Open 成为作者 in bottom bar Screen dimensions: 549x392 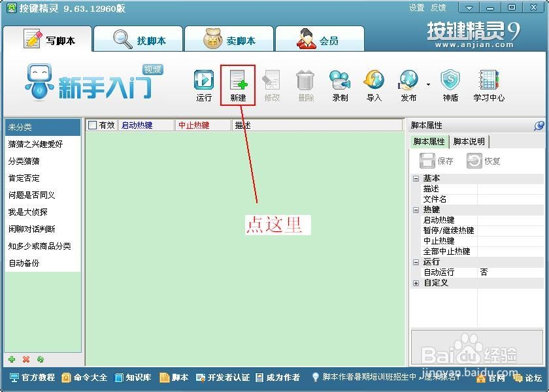pos(277,378)
